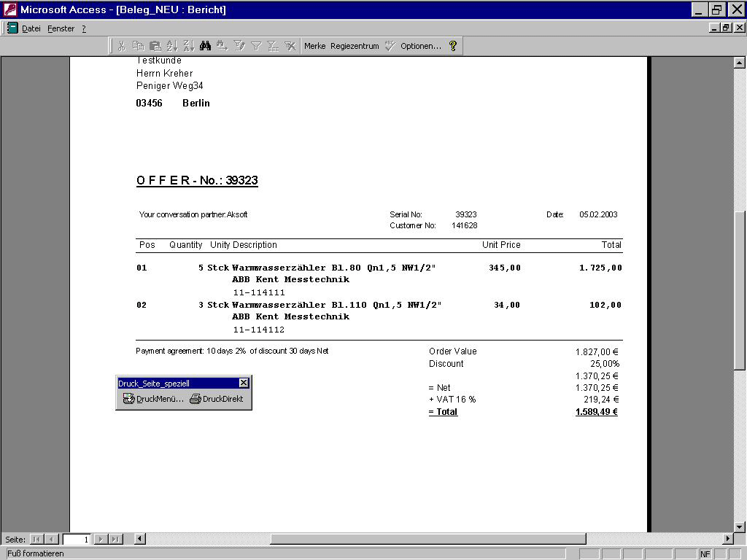
Task: Click the Copy icon in toolbar
Action: pos(138,46)
